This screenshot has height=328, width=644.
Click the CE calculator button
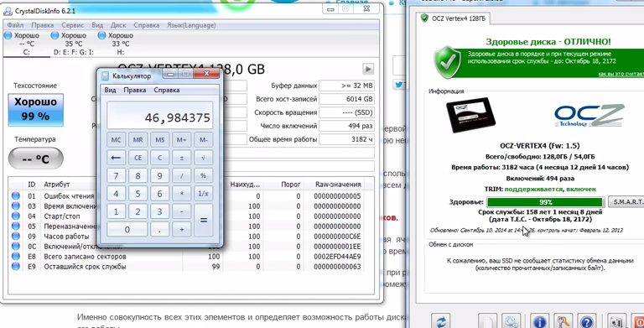(x=138, y=158)
